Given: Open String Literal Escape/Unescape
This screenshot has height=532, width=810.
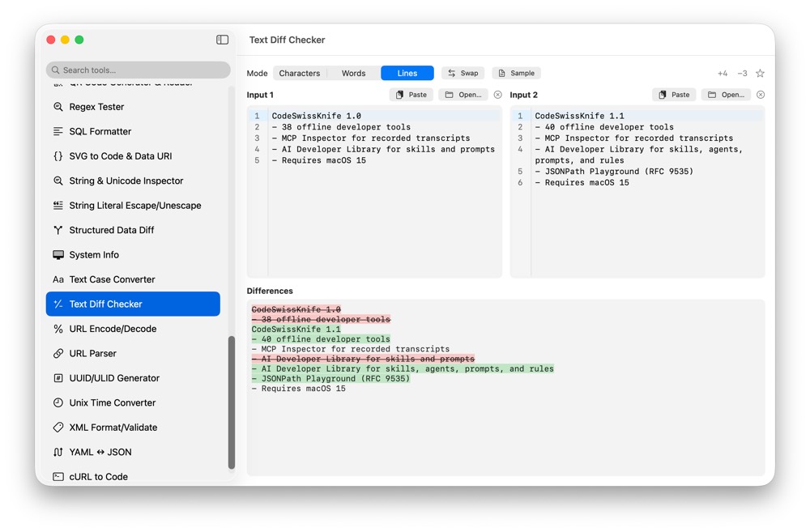Looking at the screenshot, I should click(x=133, y=205).
